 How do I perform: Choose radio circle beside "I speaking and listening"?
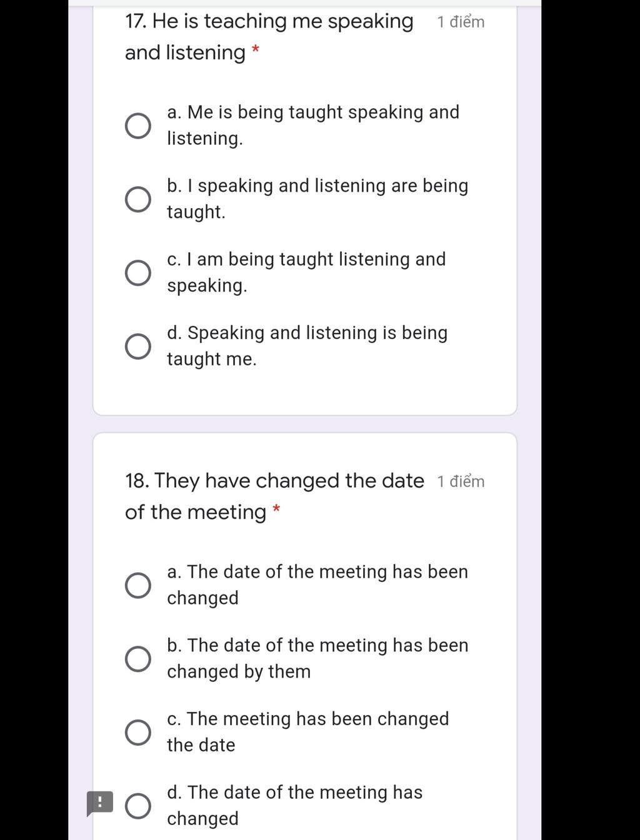[x=137, y=199]
